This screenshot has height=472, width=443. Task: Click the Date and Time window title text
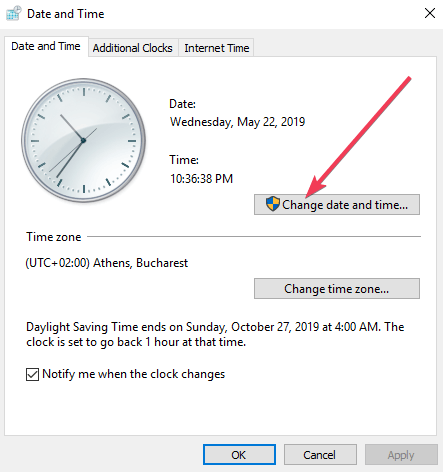(x=66, y=14)
